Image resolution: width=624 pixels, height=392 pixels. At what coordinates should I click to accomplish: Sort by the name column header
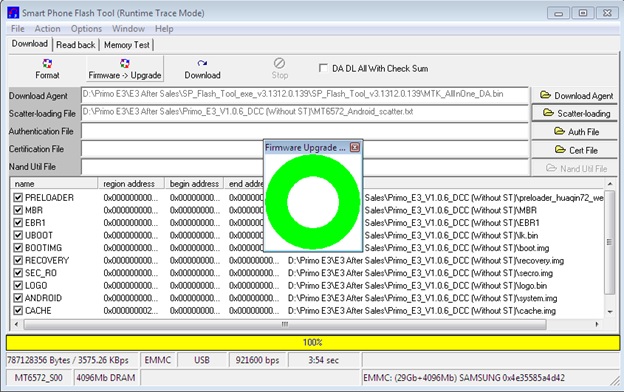[55, 183]
